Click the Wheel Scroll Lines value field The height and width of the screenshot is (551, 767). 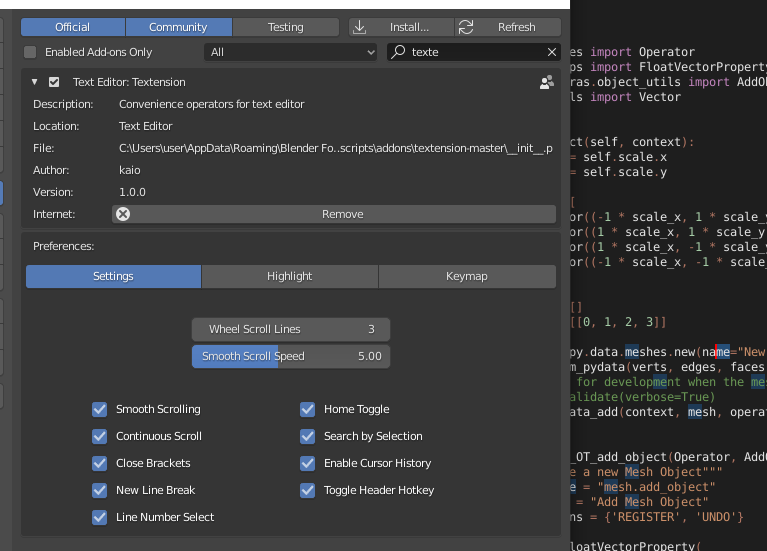(x=291, y=329)
